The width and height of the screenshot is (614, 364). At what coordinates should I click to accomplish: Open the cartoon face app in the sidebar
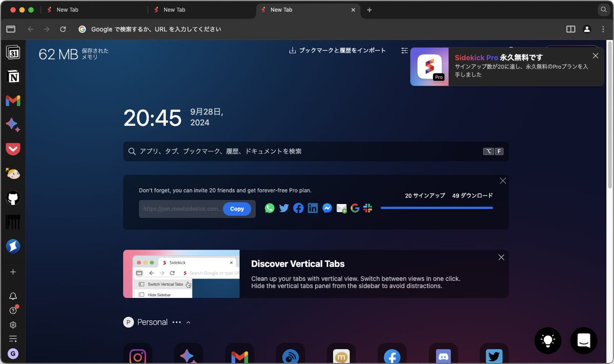[x=13, y=174]
